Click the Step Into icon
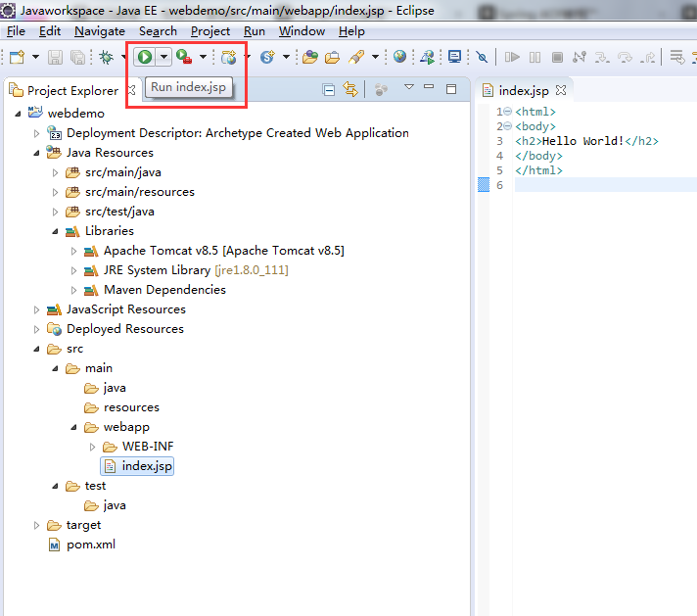Image resolution: width=697 pixels, height=616 pixels. [x=602, y=57]
